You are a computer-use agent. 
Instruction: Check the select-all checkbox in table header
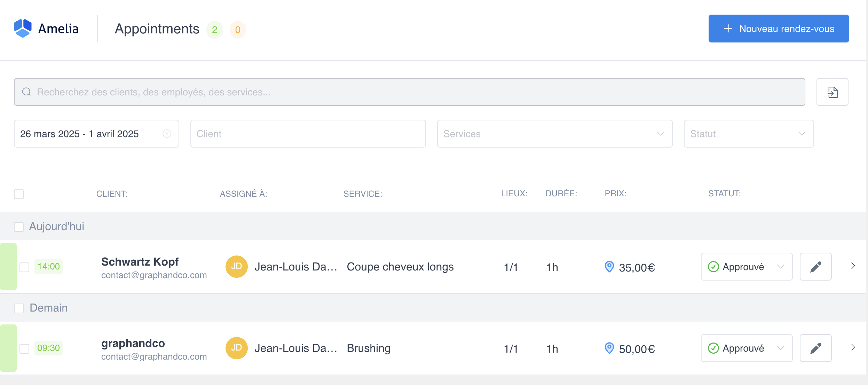pos(19,194)
